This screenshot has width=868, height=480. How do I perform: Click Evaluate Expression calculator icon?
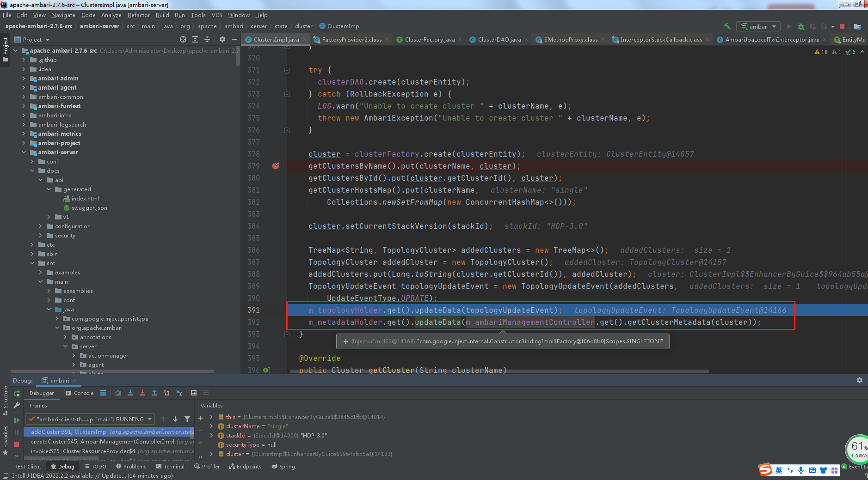click(x=194, y=393)
